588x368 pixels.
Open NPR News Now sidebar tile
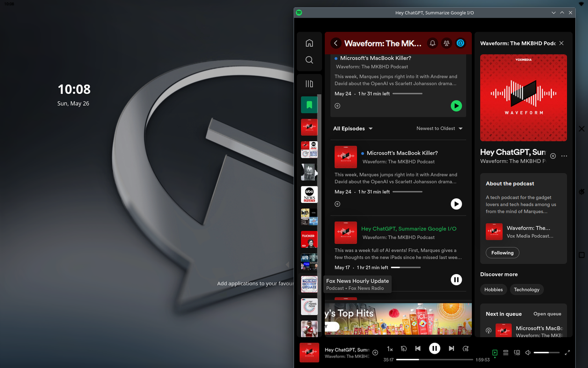309,307
